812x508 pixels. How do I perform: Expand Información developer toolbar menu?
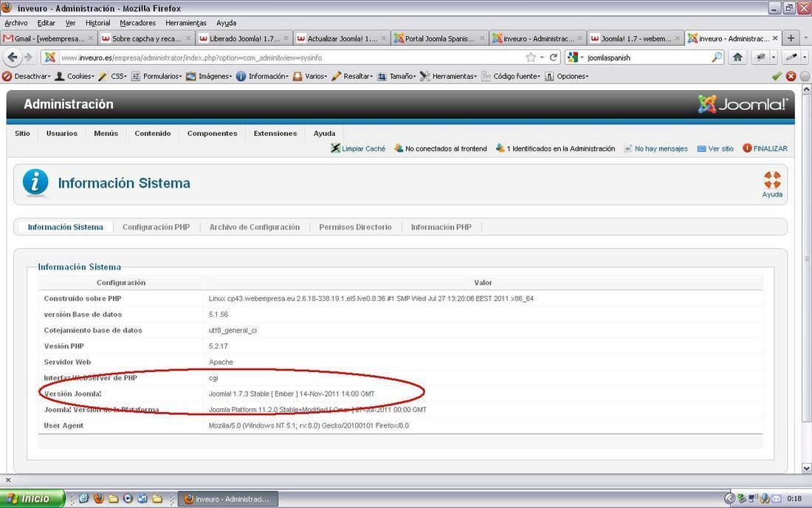click(262, 76)
